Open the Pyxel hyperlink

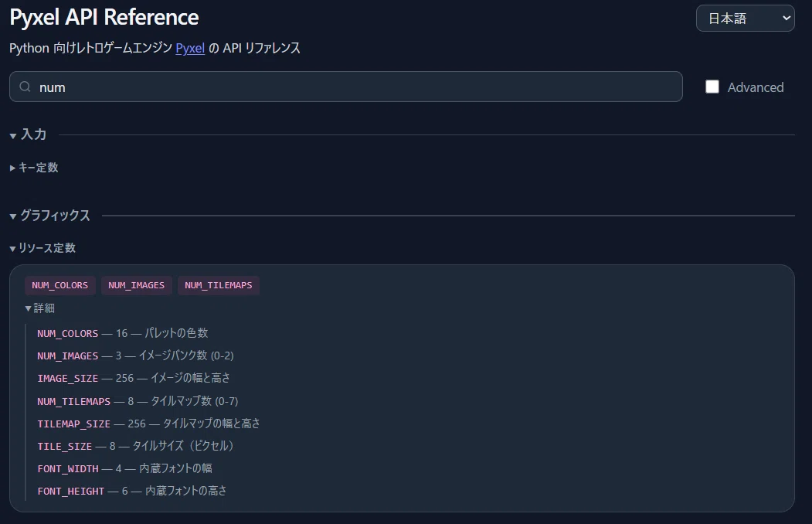190,48
